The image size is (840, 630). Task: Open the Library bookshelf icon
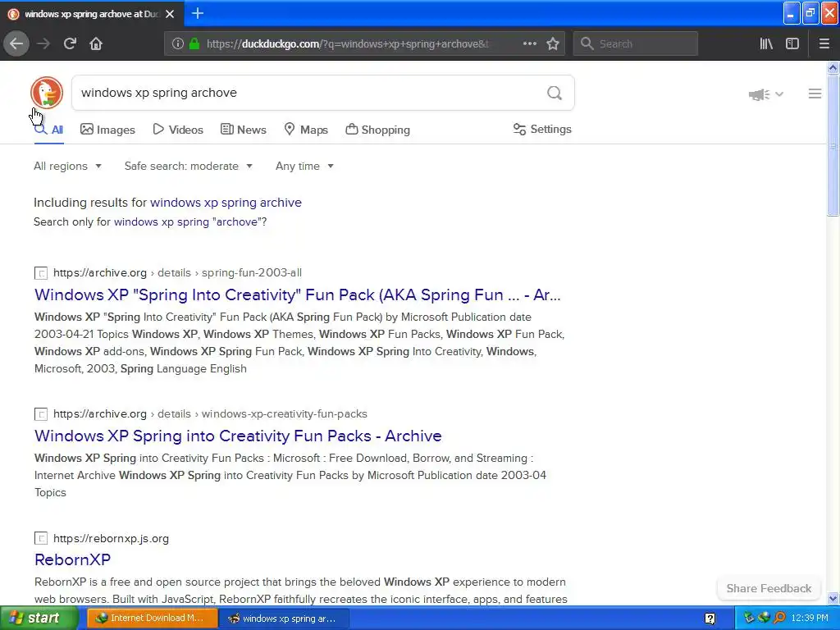pyautogui.click(x=766, y=43)
